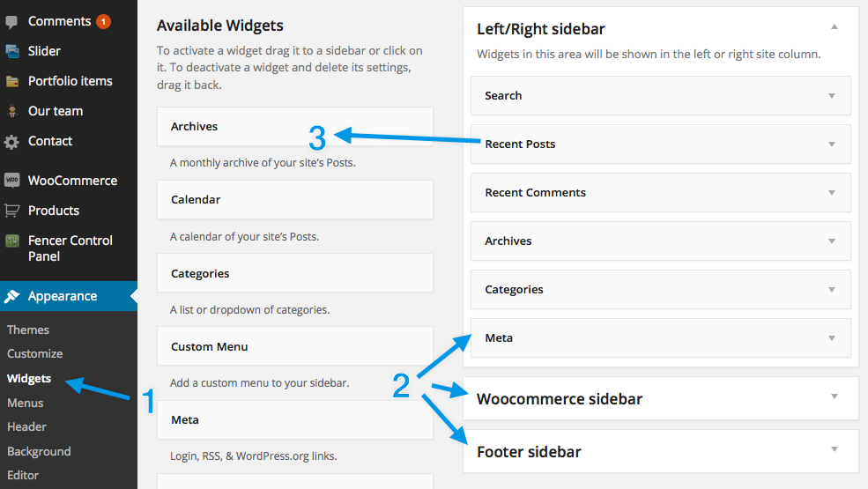
Task: Collapse the Left/Right sidebar panel
Action: click(834, 27)
